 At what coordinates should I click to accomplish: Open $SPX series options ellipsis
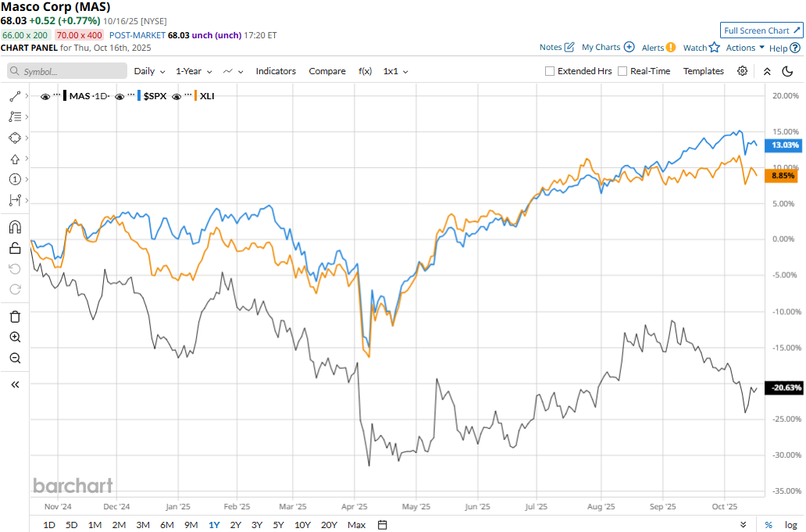pos(131,95)
